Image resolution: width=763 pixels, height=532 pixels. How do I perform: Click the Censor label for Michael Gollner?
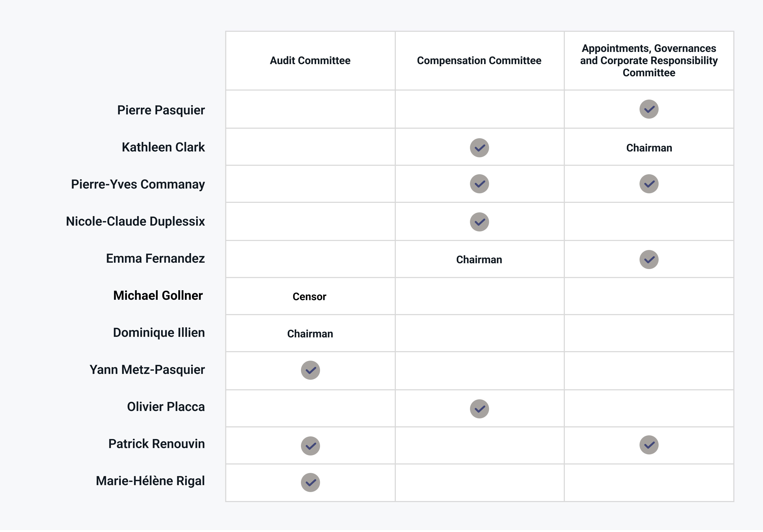point(309,297)
